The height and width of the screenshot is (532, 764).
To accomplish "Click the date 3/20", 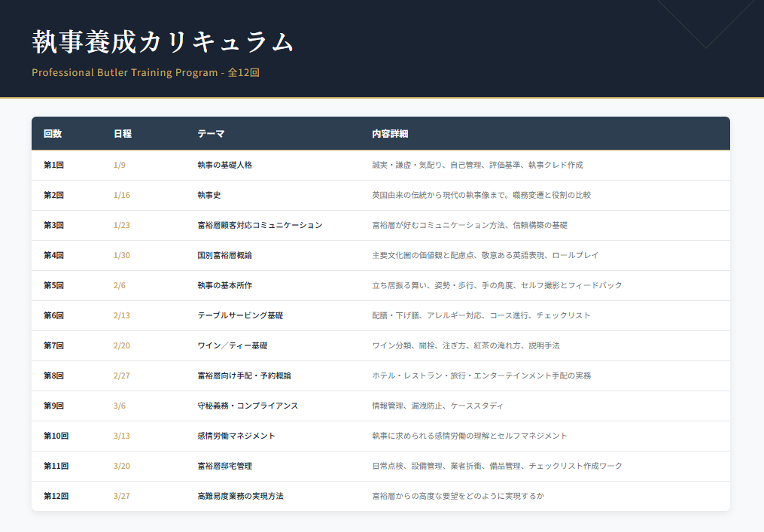I will tap(122, 467).
